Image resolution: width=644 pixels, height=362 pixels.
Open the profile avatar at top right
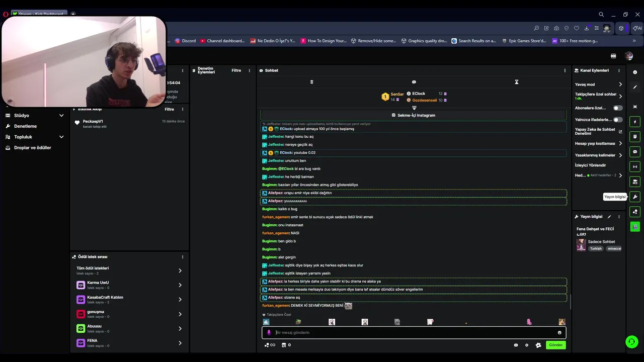[x=629, y=56]
